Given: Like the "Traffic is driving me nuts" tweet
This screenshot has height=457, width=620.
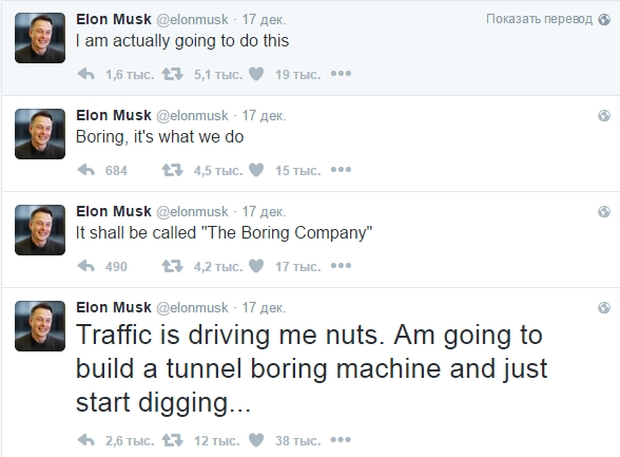Looking at the screenshot, I should tap(255, 438).
